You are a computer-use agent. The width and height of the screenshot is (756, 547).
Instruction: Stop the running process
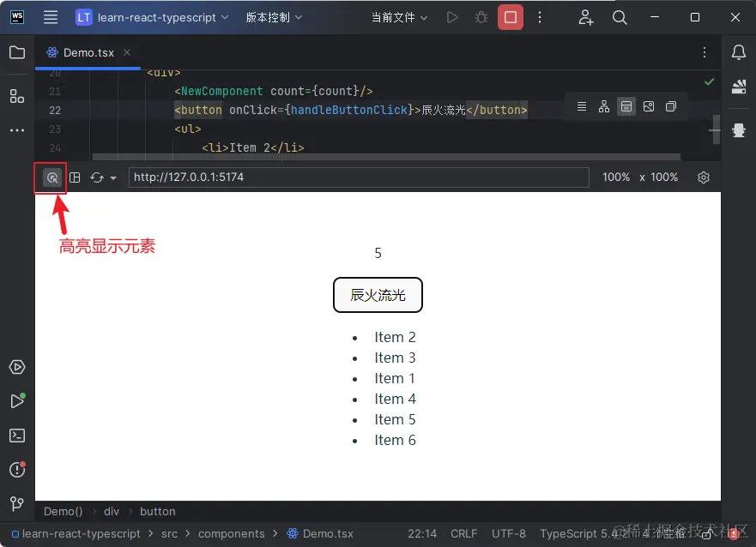510,17
